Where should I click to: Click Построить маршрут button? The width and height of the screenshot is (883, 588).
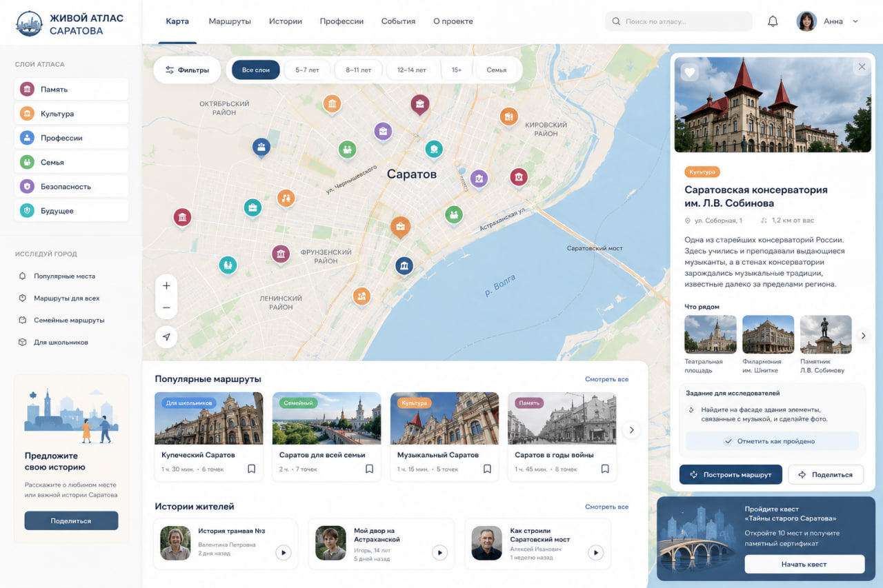coord(731,475)
